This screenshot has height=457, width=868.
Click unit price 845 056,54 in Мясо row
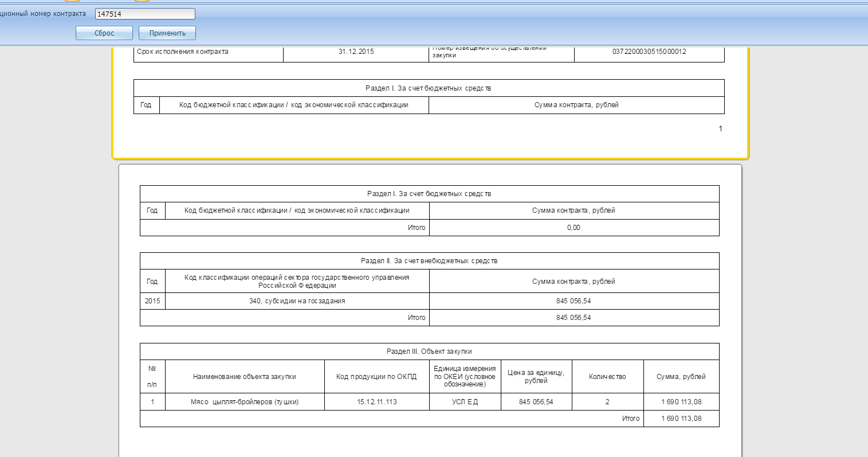click(536, 402)
